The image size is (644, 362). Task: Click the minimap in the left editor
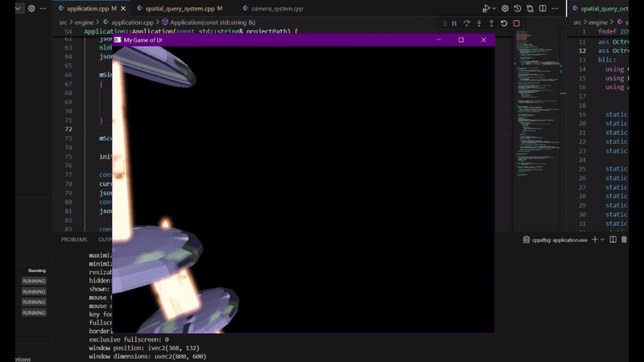[539, 103]
